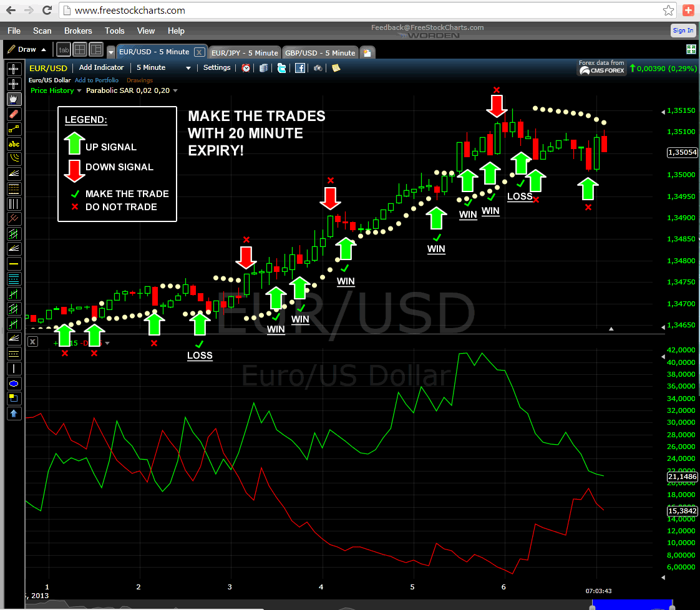Open the lower indicator pane dropdown arrow
Image resolution: width=700 pixels, height=610 pixels.
click(x=107, y=343)
